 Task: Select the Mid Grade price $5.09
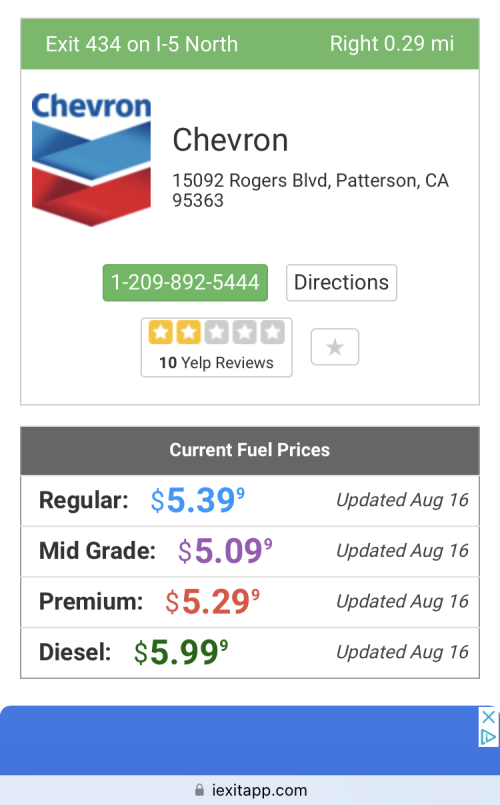(x=225, y=551)
